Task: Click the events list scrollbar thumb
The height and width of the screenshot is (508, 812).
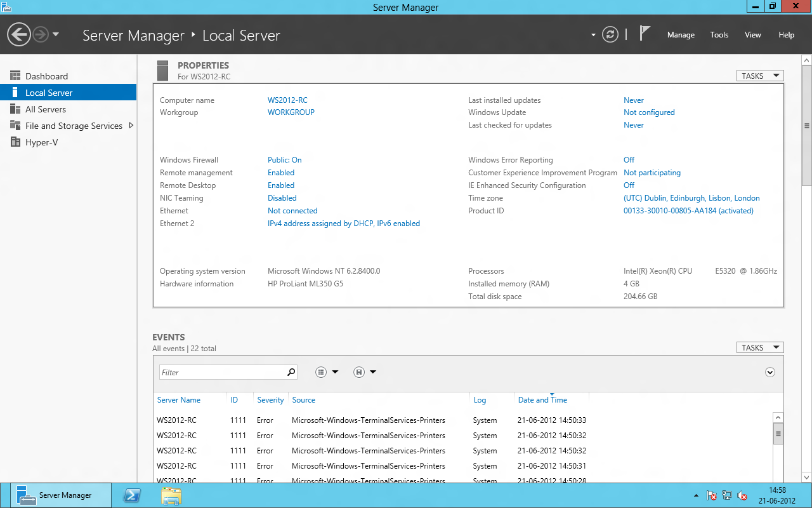Action: click(778, 434)
